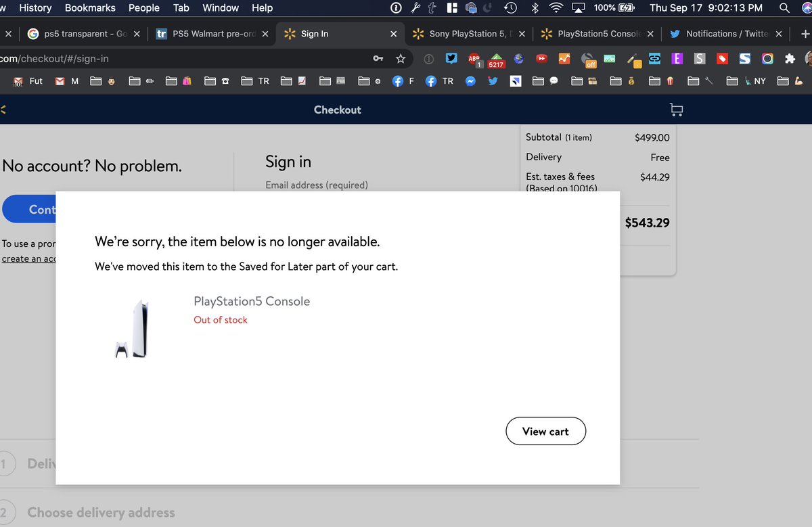The width and height of the screenshot is (812, 527).
Task: Click the create an account link
Action: [28, 259]
